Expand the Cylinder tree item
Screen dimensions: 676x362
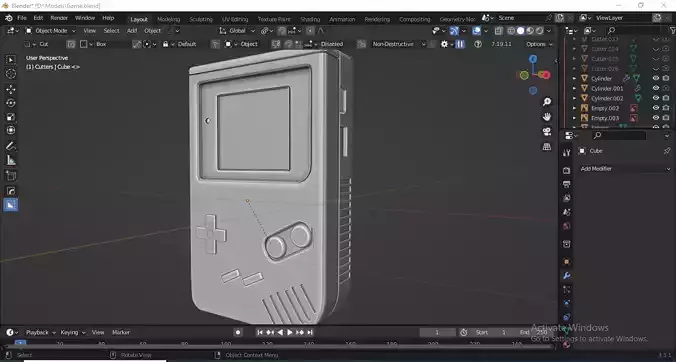tap(574, 78)
